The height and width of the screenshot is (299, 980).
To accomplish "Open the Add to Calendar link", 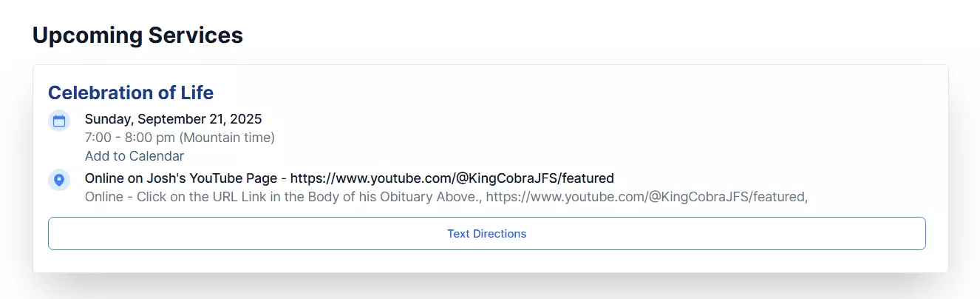I will [135, 156].
